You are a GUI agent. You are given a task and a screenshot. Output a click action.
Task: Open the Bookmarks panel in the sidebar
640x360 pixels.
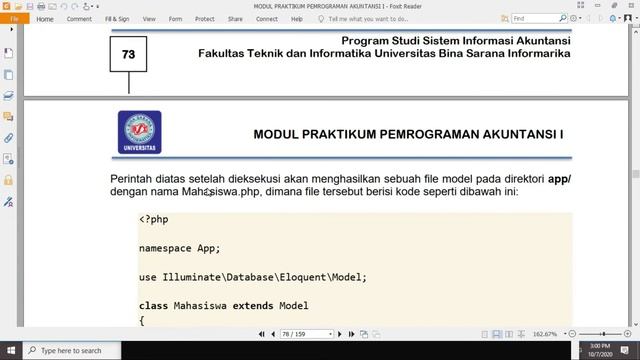[9, 53]
